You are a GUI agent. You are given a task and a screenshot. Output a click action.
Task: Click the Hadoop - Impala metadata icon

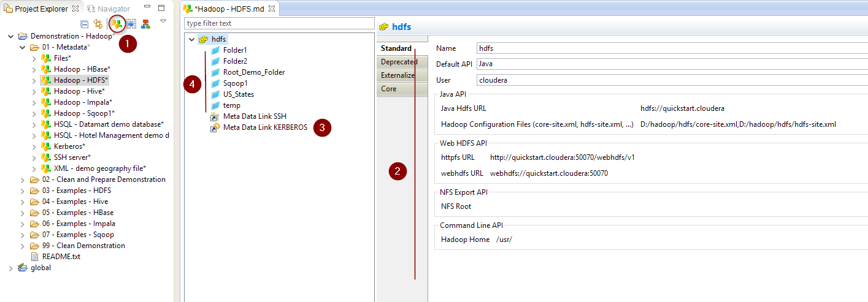pyautogui.click(x=45, y=102)
